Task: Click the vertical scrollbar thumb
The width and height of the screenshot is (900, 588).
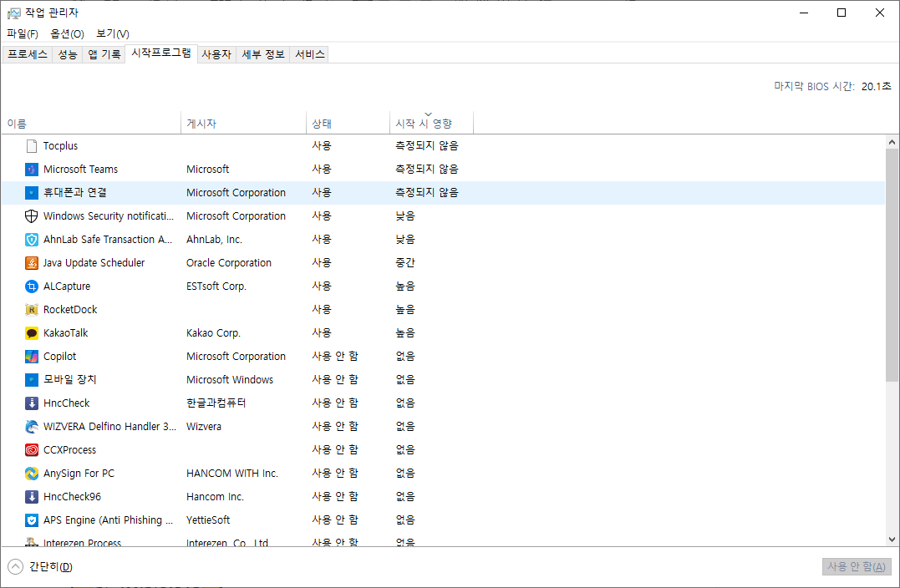Action: click(892, 265)
